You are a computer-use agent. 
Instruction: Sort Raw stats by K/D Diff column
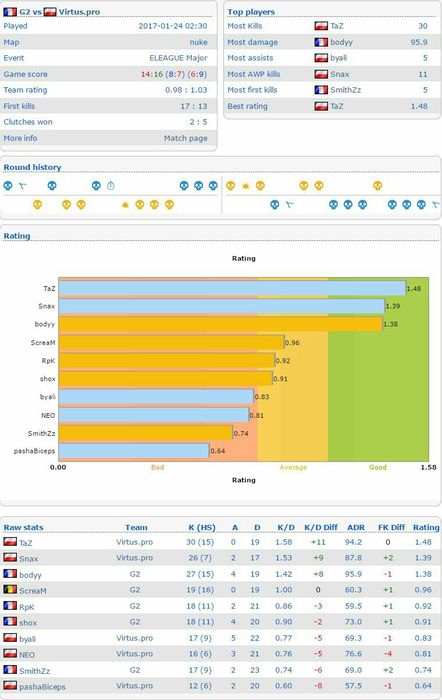(321, 527)
